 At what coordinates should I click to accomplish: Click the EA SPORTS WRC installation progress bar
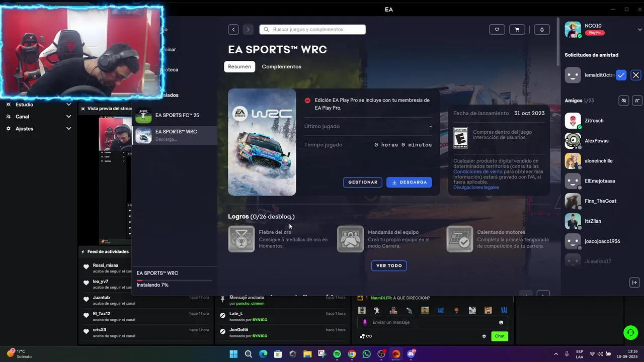pos(174,281)
